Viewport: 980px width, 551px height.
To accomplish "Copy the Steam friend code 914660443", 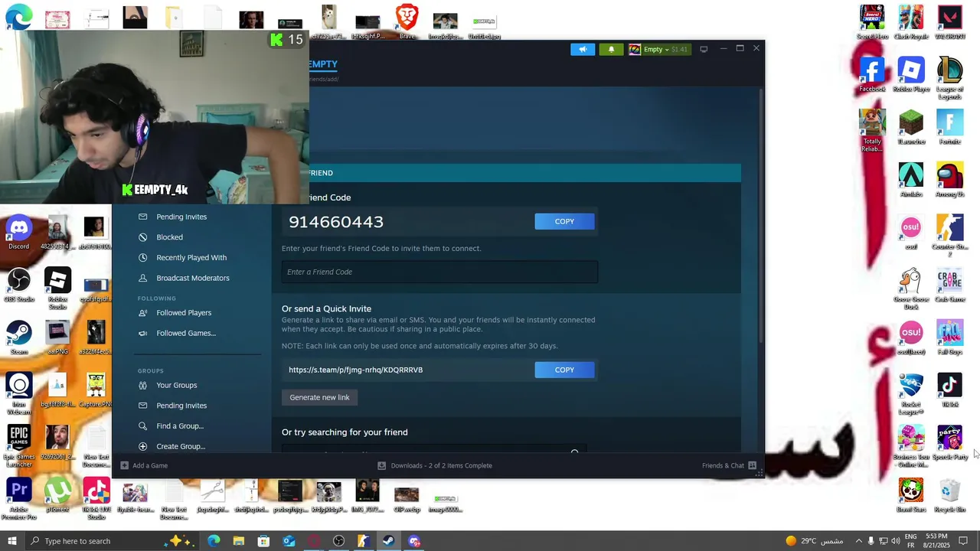I will (564, 221).
